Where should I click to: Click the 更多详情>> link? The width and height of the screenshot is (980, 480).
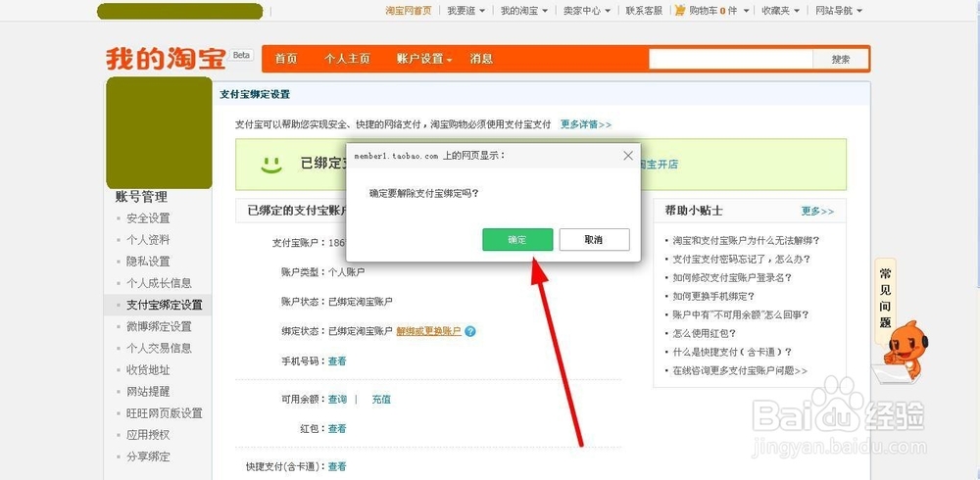(586, 124)
